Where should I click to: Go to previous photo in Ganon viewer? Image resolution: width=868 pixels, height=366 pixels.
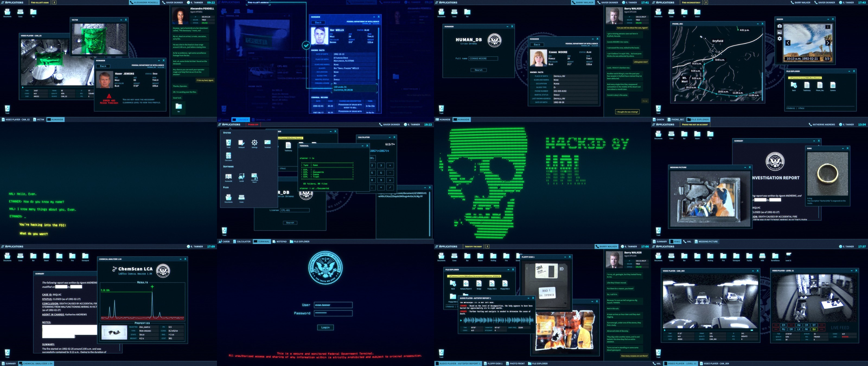[788, 43]
